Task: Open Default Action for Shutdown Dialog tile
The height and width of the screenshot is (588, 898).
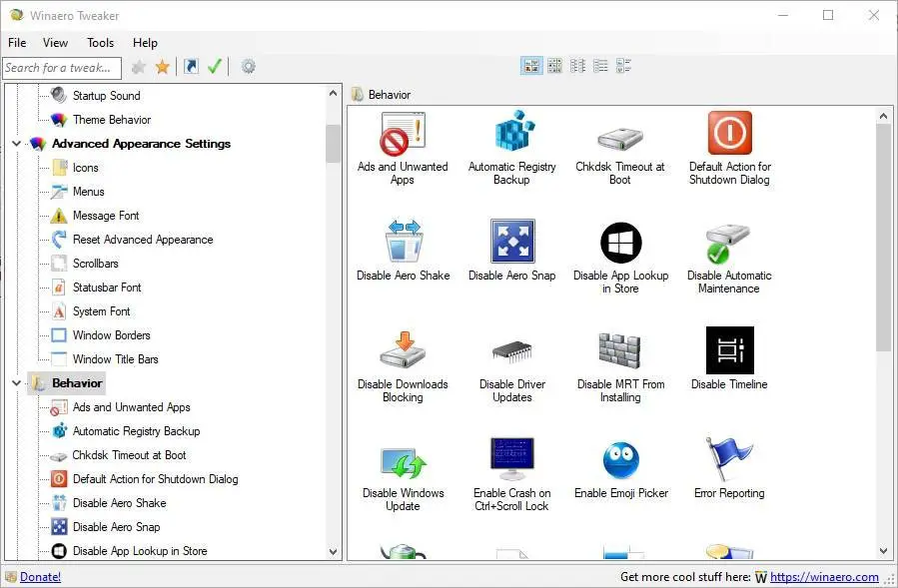Action: (x=729, y=149)
